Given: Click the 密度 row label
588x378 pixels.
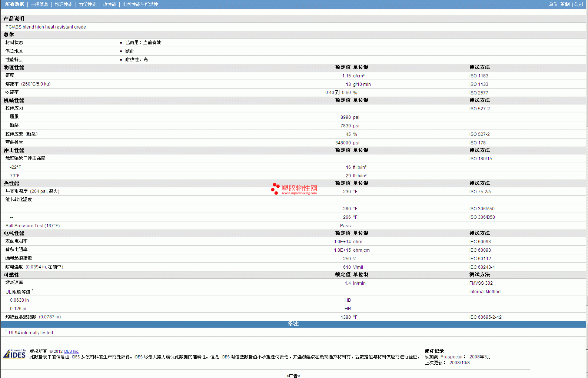Looking at the screenshot, I should [x=10, y=75].
